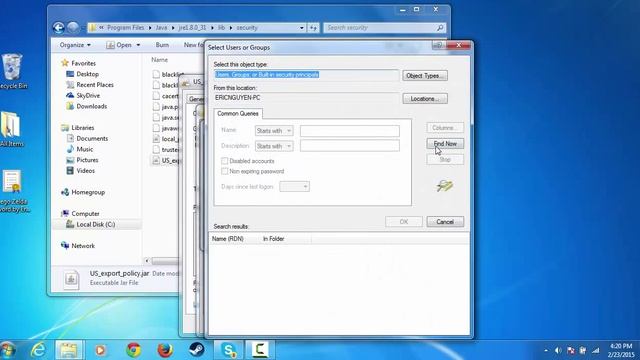
Task: Open Skype from the taskbar
Action: pyautogui.click(x=229, y=350)
